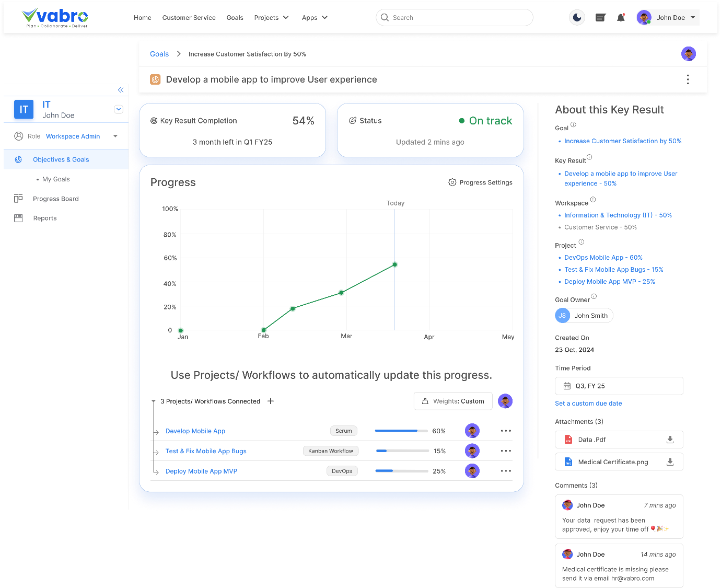Toggle dark mode with the moon icon

[577, 17]
